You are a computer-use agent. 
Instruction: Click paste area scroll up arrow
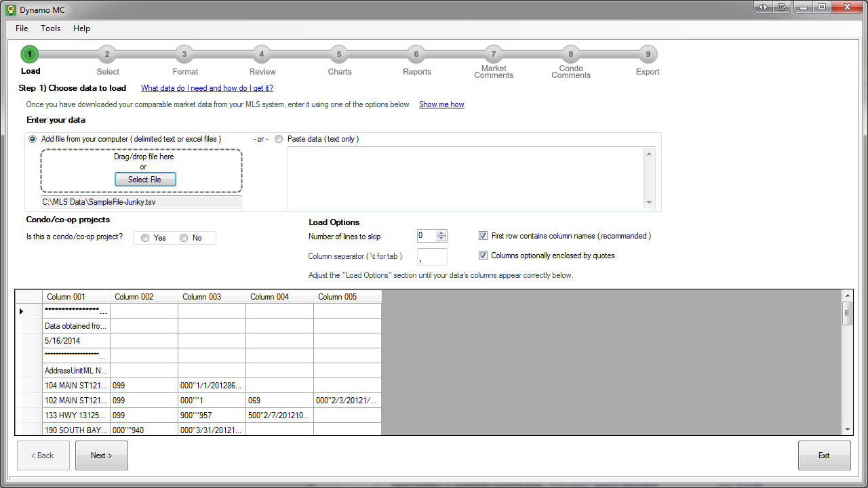click(x=650, y=154)
